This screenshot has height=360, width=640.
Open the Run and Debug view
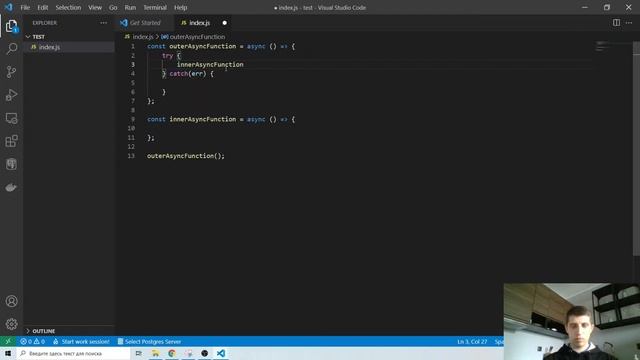pos(11,95)
